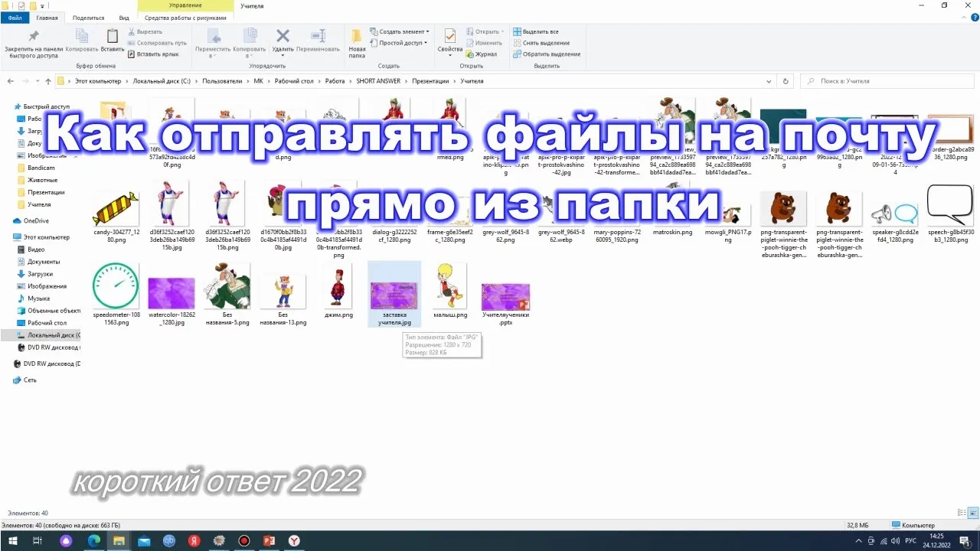Open Move to (Переместить в) dropdown
980x551 pixels.
coord(213,43)
